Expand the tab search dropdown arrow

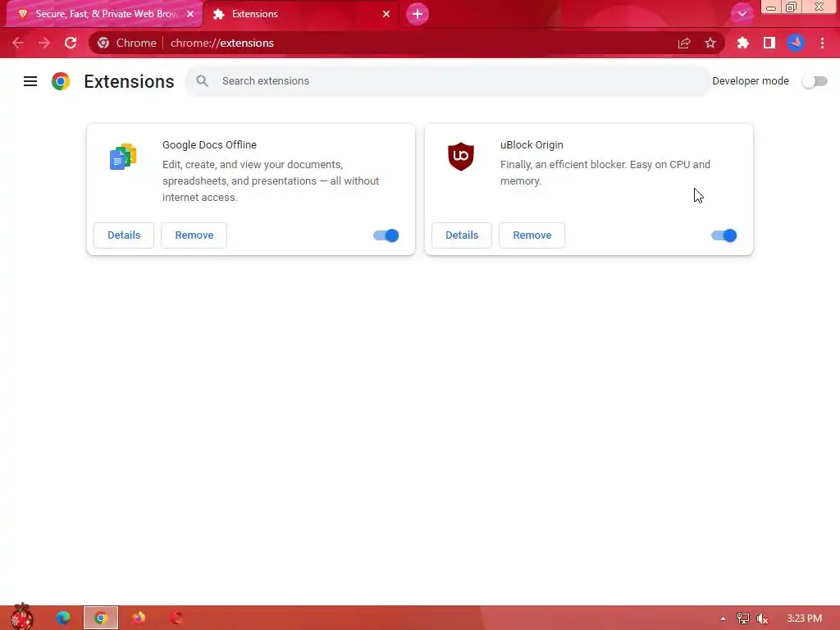click(742, 14)
